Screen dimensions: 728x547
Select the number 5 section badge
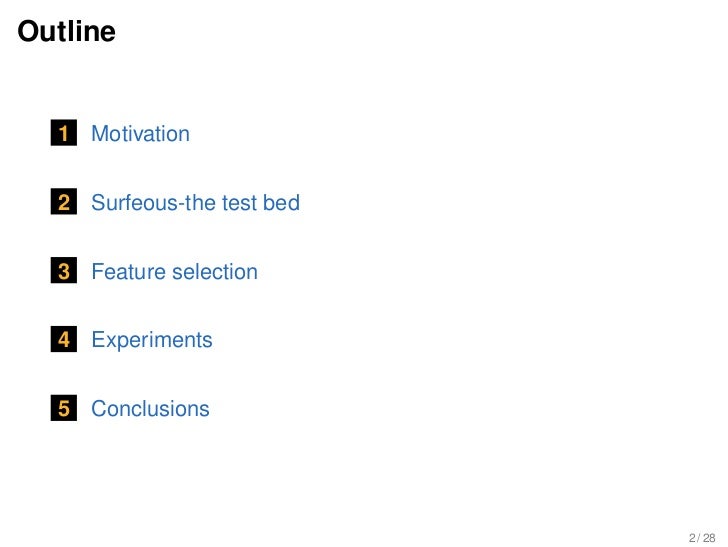(64, 409)
